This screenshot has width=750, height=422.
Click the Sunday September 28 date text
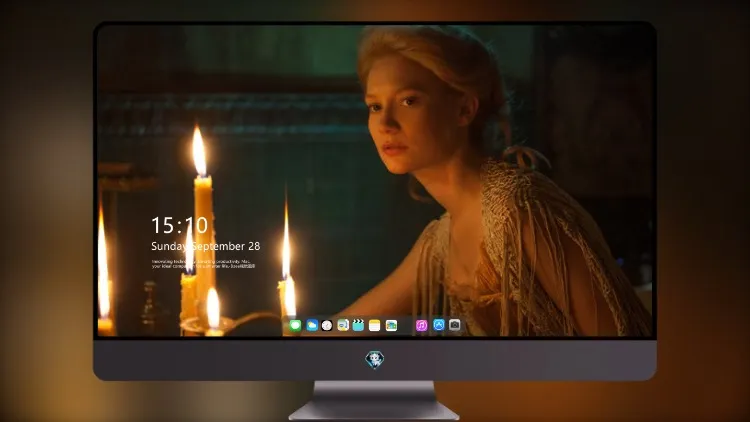pos(206,246)
